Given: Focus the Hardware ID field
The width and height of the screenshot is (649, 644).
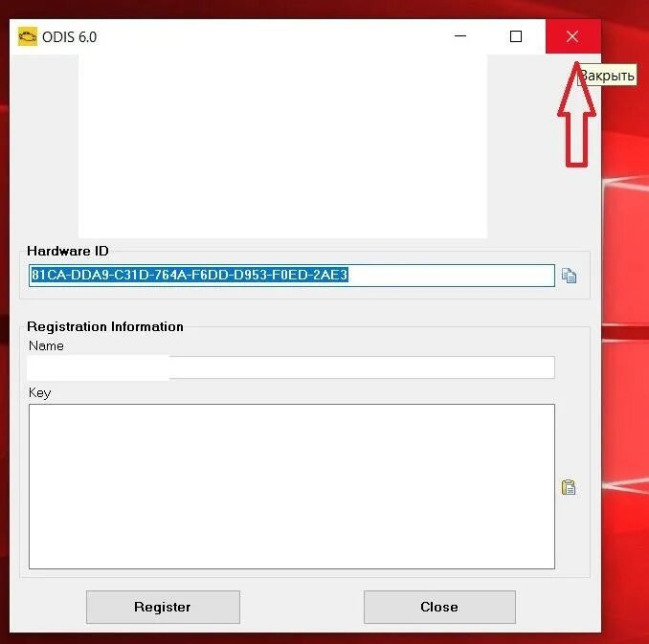Looking at the screenshot, I should click(292, 276).
